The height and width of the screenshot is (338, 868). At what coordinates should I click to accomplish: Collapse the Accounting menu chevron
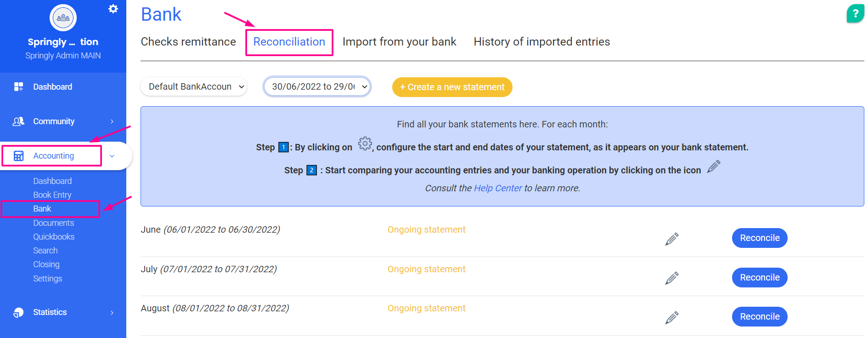tap(112, 156)
